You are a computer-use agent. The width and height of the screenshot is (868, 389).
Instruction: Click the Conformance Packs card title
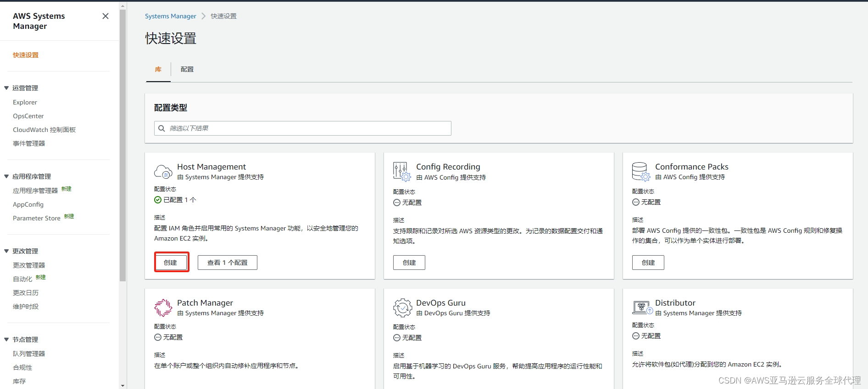[x=692, y=167]
